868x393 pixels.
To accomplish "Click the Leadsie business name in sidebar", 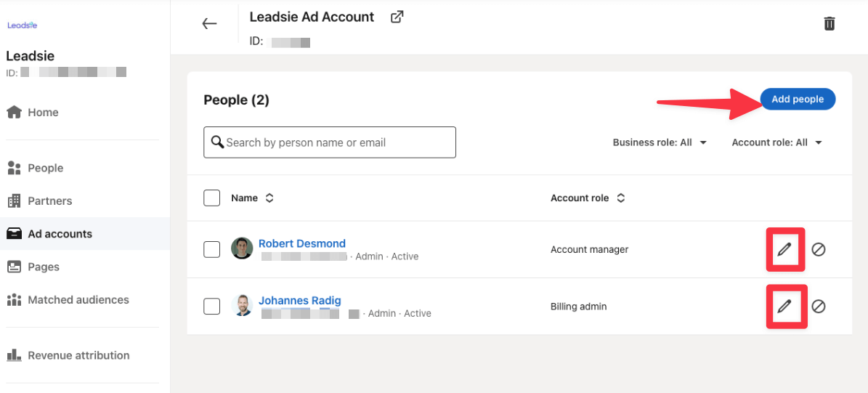I will click(x=30, y=56).
